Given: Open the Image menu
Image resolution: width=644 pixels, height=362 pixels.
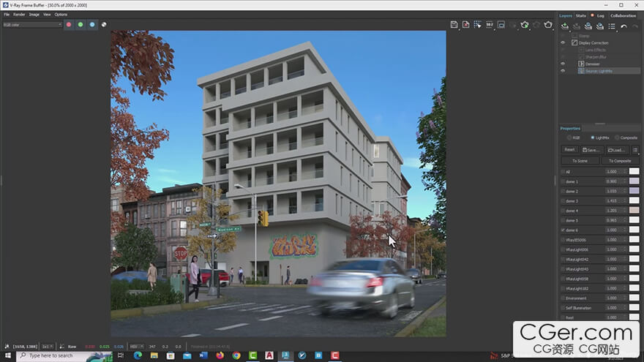Looking at the screenshot, I should pyautogui.click(x=34, y=15).
